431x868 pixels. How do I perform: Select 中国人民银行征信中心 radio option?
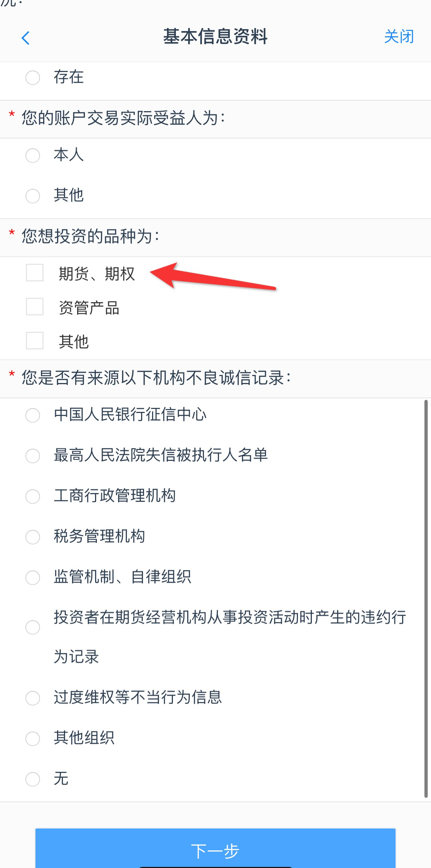click(33, 415)
